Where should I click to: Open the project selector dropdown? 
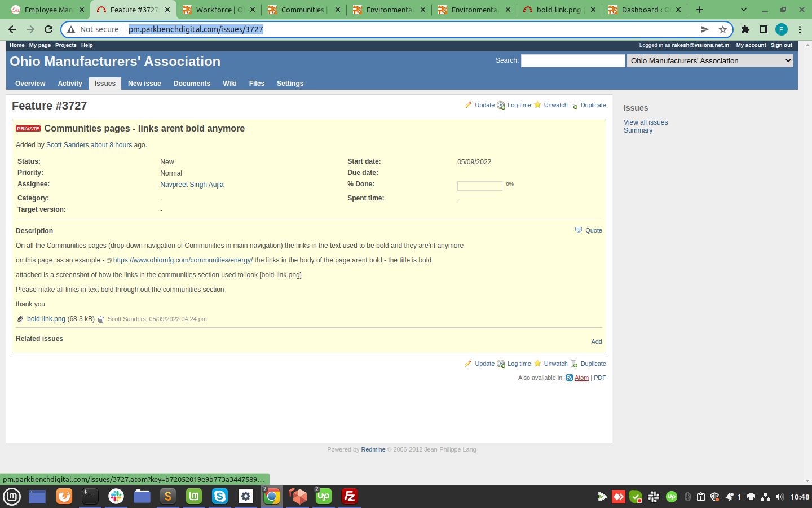coord(710,61)
